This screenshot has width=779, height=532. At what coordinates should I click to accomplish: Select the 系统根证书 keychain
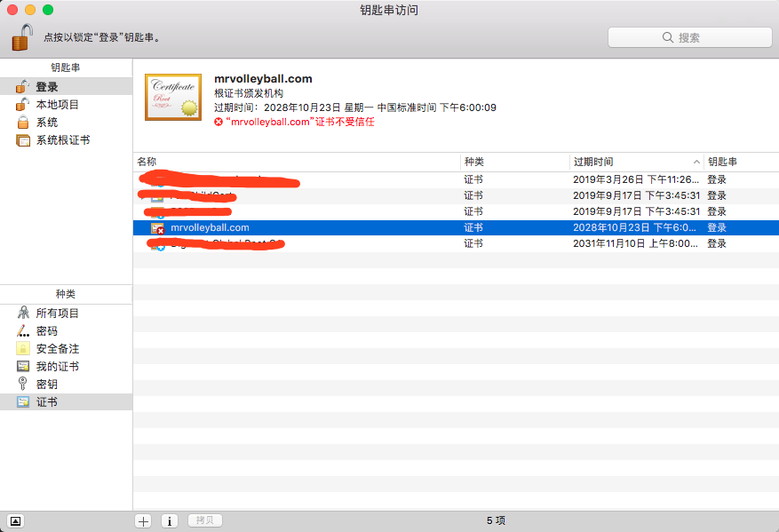click(66, 140)
